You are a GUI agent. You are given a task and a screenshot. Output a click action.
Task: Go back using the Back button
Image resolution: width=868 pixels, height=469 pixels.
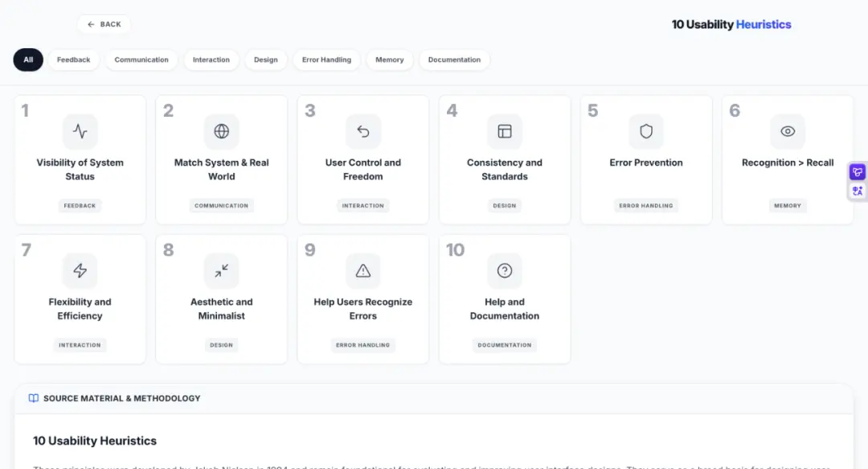pyautogui.click(x=104, y=24)
